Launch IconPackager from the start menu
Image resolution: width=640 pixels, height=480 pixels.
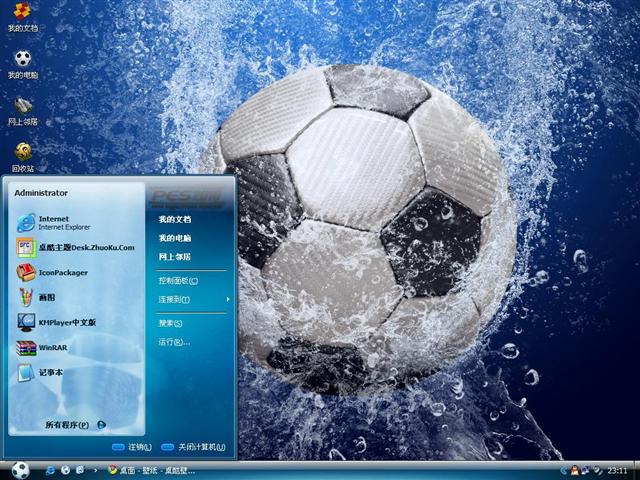(77, 273)
